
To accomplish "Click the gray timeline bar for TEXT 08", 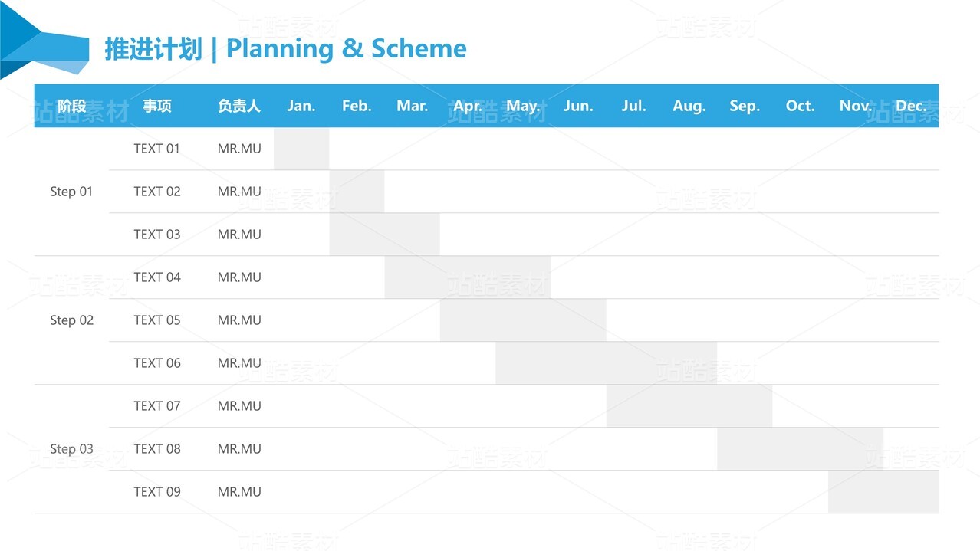I will click(x=800, y=449).
